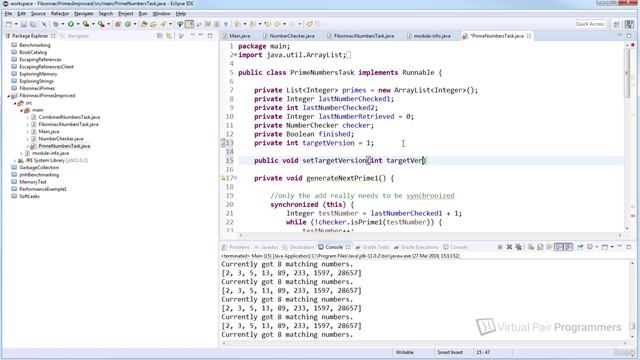Viewport: 640px width, 360px height.
Task: Toggle Show Console on error output change
Action: (568, 247)
